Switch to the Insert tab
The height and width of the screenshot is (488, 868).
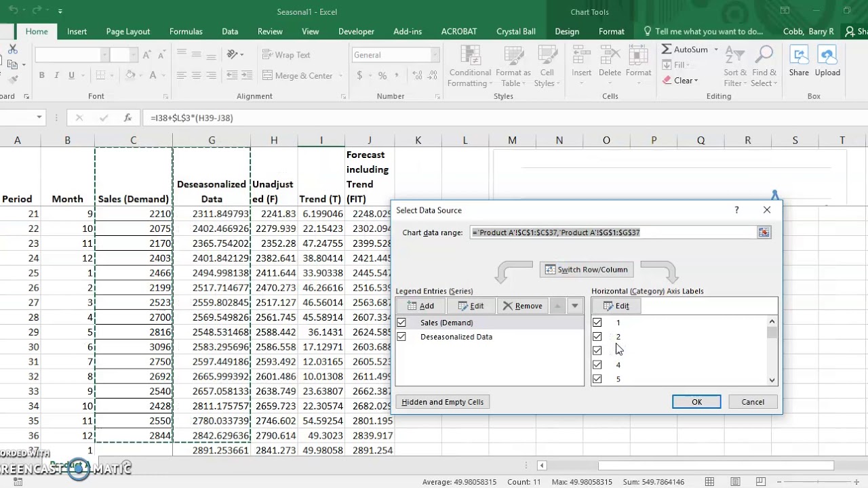click(77, 31)
